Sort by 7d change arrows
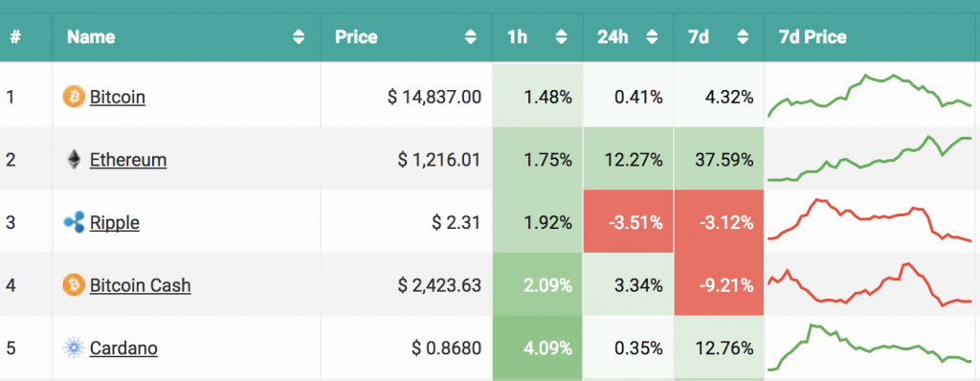This screenshot has height=381, width=980. tap(743, 37)
